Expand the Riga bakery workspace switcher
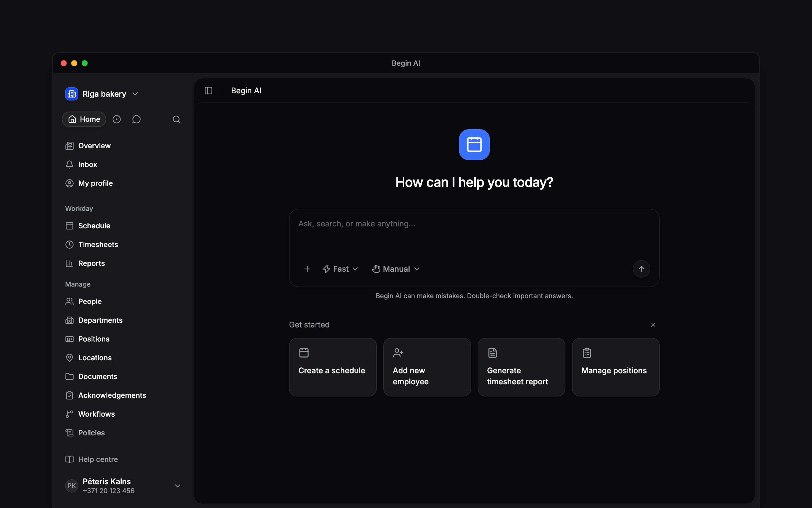Screen dimensions: 812x508 point(102,94)
